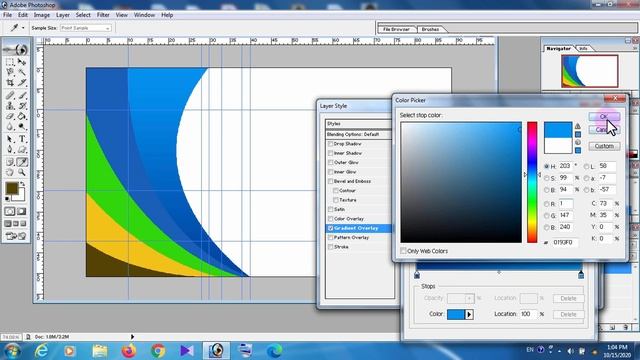Select the R red radio button
This screenshot has height=360, width=640.
[x=547, y=204]
